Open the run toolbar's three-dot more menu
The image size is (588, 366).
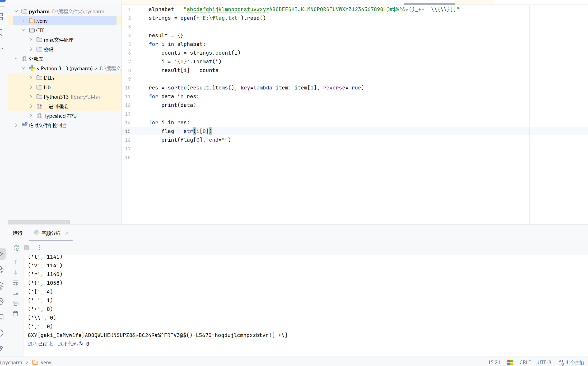(x=39, y=248)
